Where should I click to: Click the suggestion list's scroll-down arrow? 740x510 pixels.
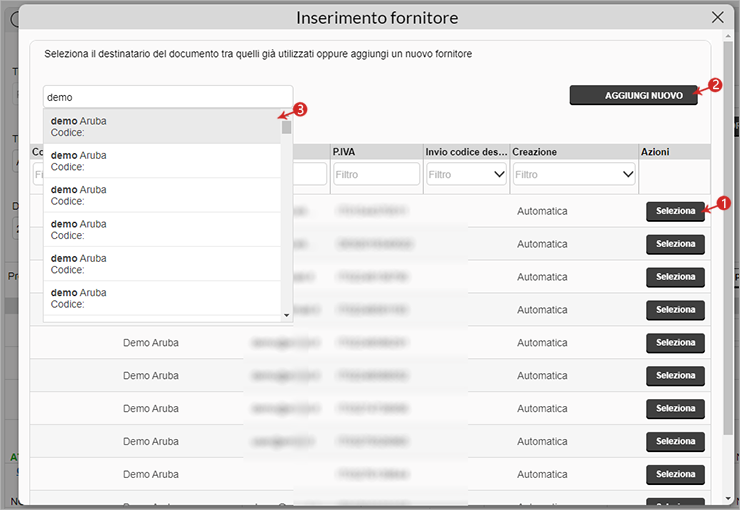pos(286,315)
